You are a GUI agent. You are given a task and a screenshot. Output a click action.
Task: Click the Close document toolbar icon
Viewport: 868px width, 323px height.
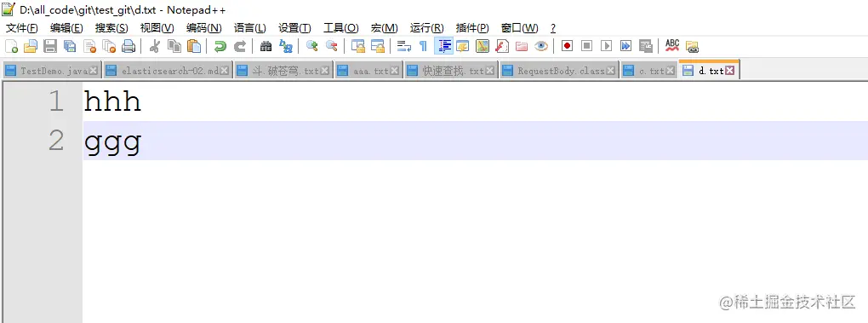click(89, 46)
